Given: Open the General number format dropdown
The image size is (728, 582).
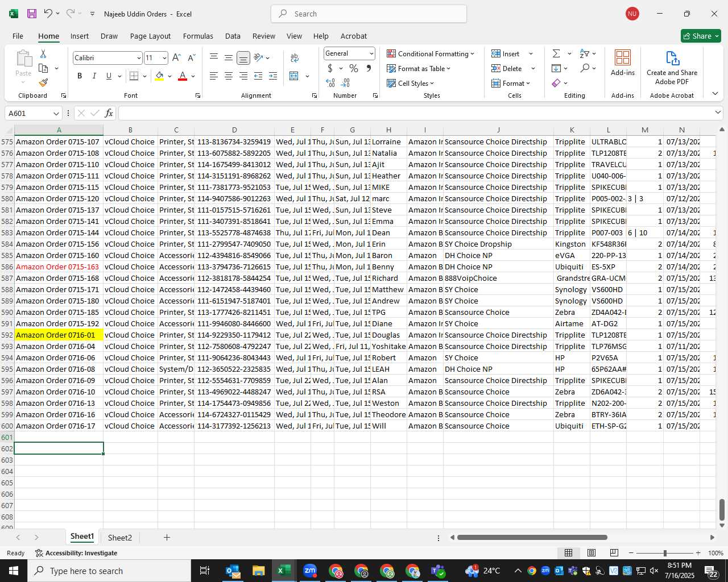Looking at the screenshot, I should click(371, 53).
